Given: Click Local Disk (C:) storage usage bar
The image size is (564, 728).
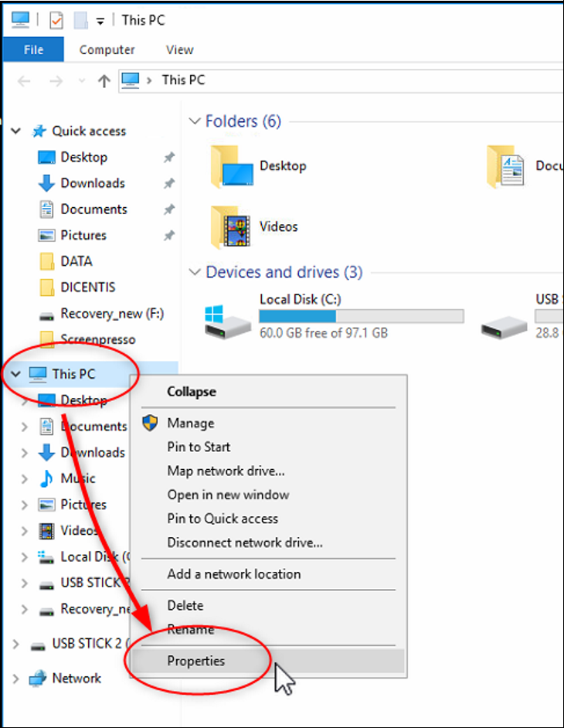Looking at the screenshot, I should (x=361, y=316).
